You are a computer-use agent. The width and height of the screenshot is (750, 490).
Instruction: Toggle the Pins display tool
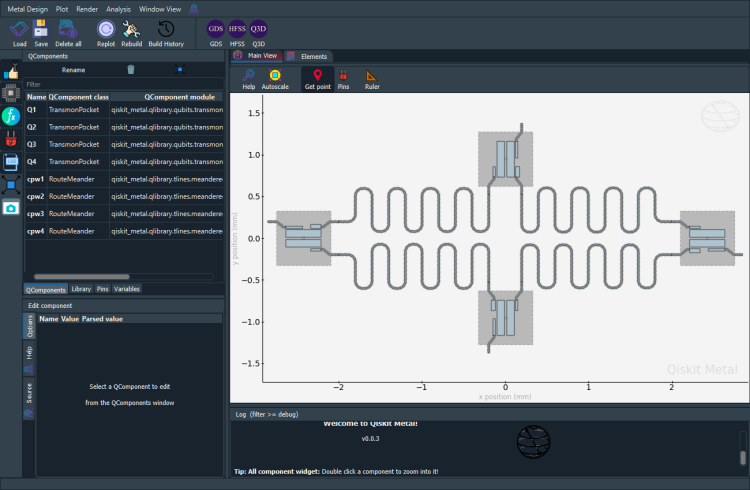click(x=343, y=79)
